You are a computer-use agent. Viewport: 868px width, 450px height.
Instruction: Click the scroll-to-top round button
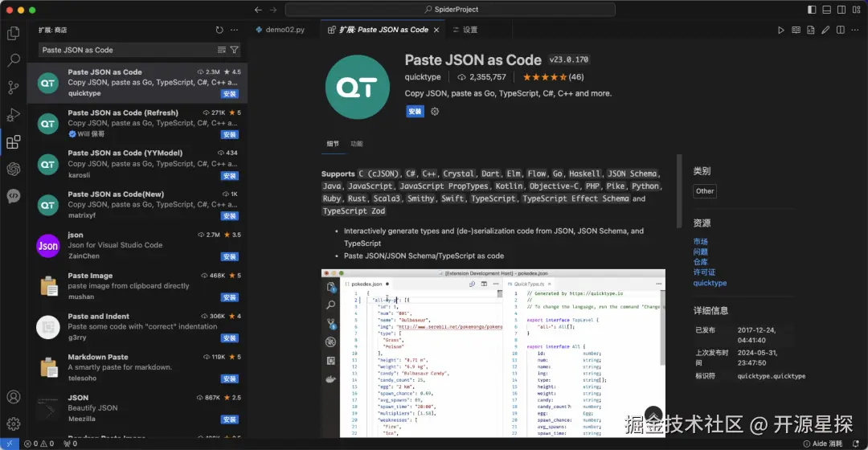click(653, 415)
